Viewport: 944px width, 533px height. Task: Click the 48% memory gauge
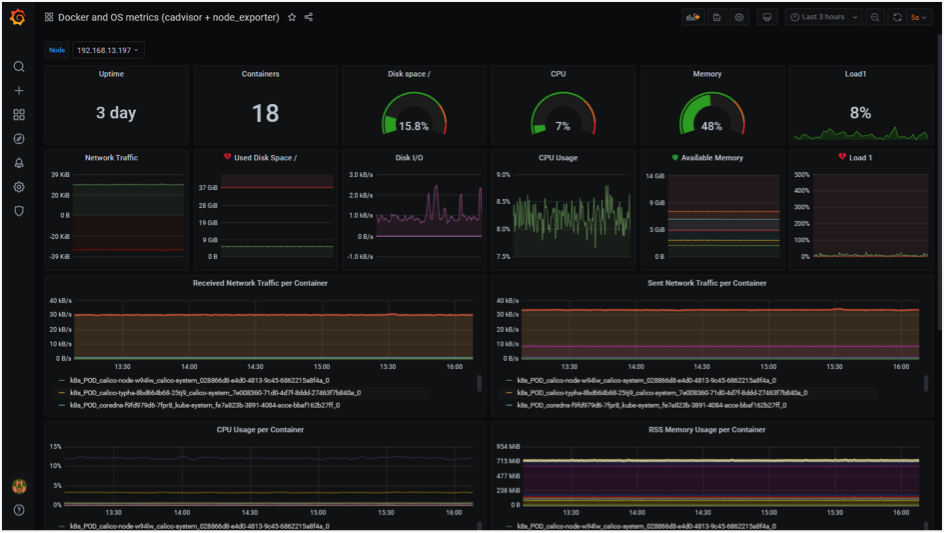point(712,113)
